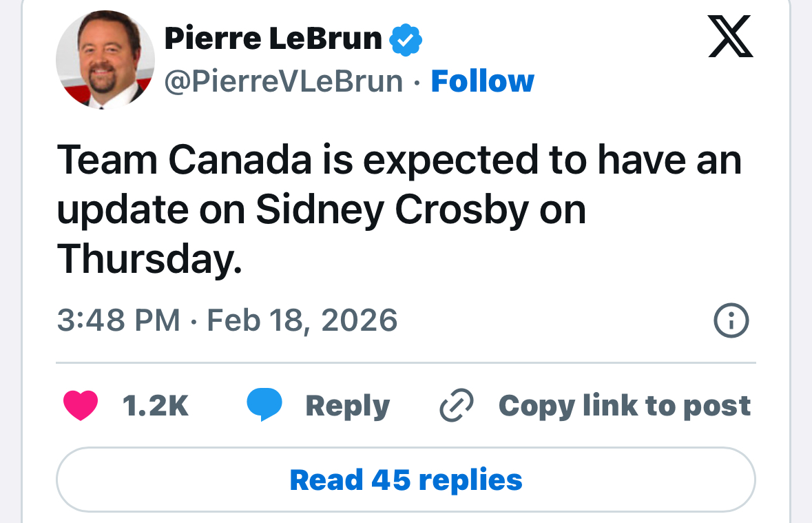The height and width of the screenshot is (523, 812).
Task: Click the blue verified badge
Action: point(406,39)
